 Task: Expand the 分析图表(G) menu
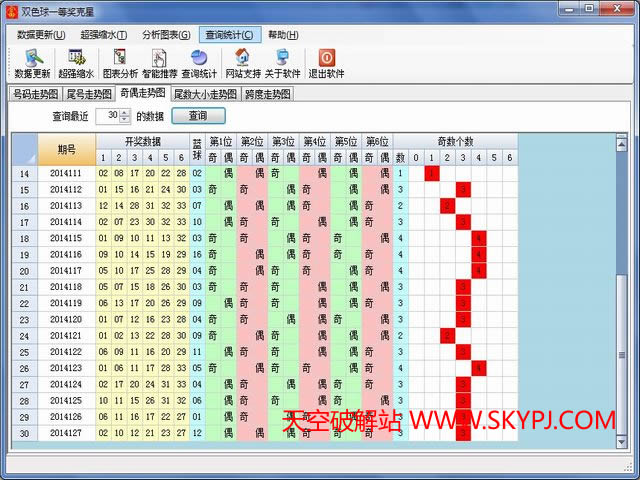coord(166,35)
